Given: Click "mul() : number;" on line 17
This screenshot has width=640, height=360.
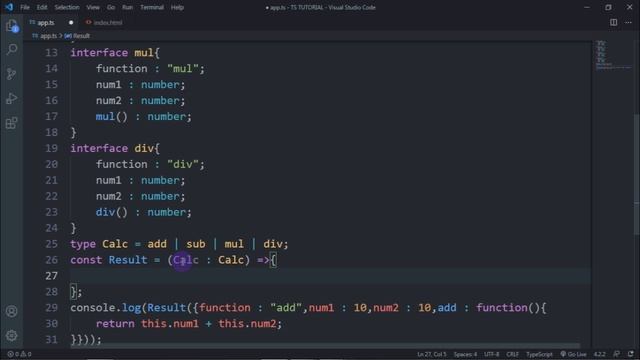Looking at the screenshot, I should pyautogui.click(x=144, y=117).
